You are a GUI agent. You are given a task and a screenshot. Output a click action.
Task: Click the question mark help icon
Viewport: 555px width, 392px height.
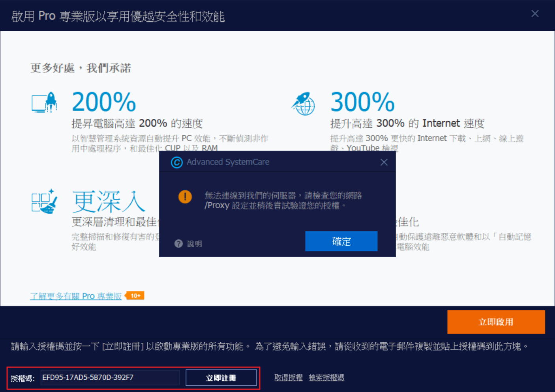tap(178, 244)
